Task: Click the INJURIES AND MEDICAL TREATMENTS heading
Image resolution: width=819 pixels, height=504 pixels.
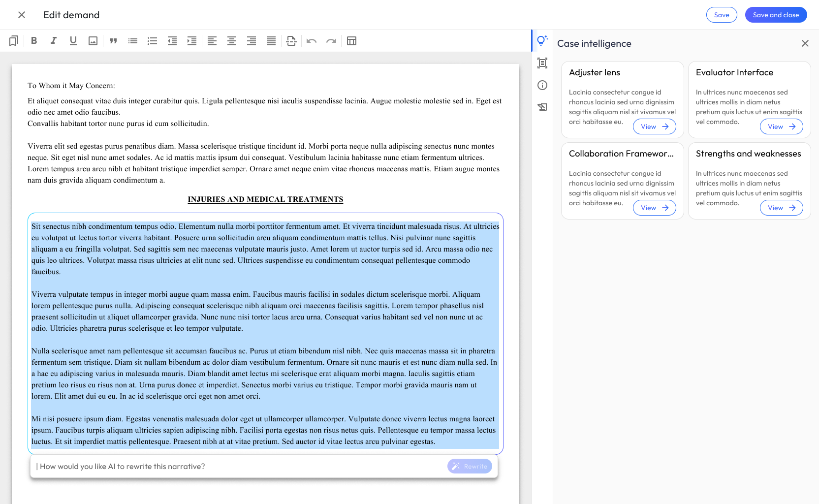Action: coord(265,199)
